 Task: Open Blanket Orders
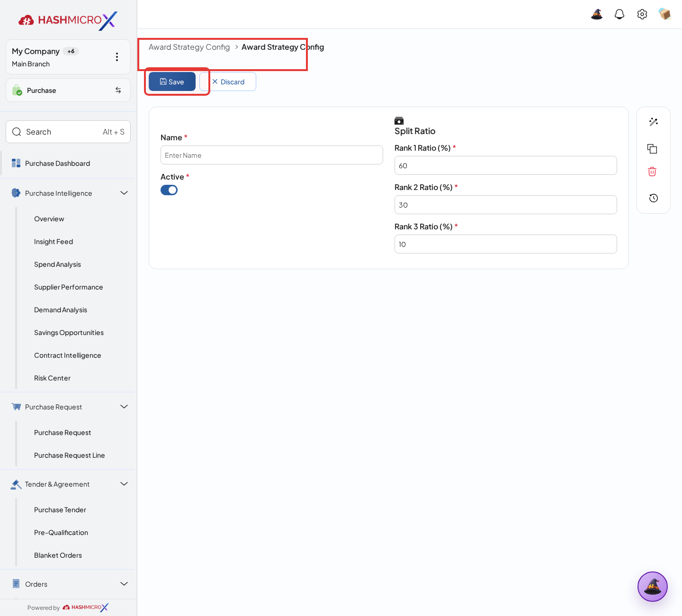coord(58,555)
